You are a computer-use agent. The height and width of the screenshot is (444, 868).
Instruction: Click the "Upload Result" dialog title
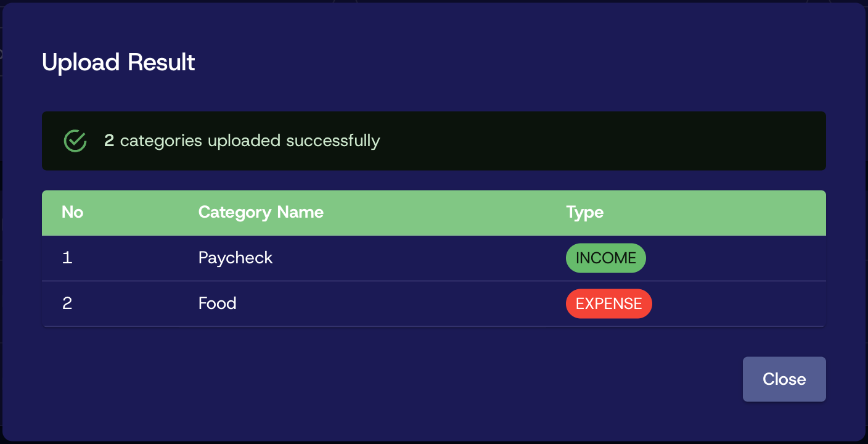[118, 62]
